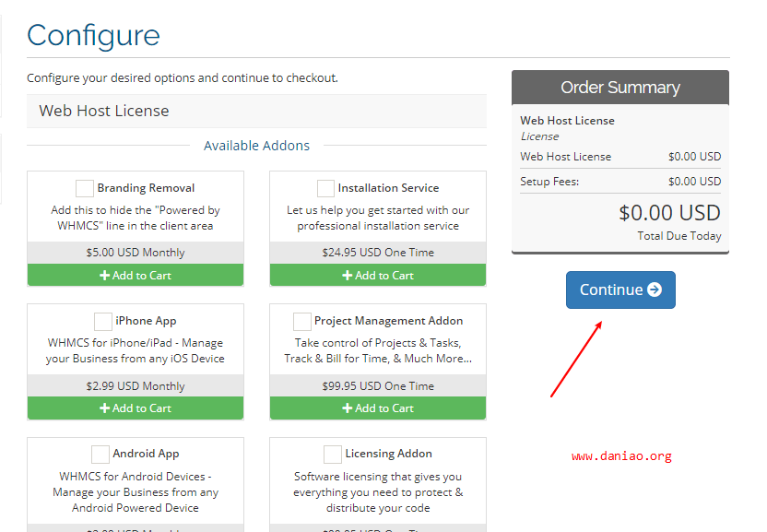
Task: Click the "Installation Service" addon title
Action: pos(388,188)
